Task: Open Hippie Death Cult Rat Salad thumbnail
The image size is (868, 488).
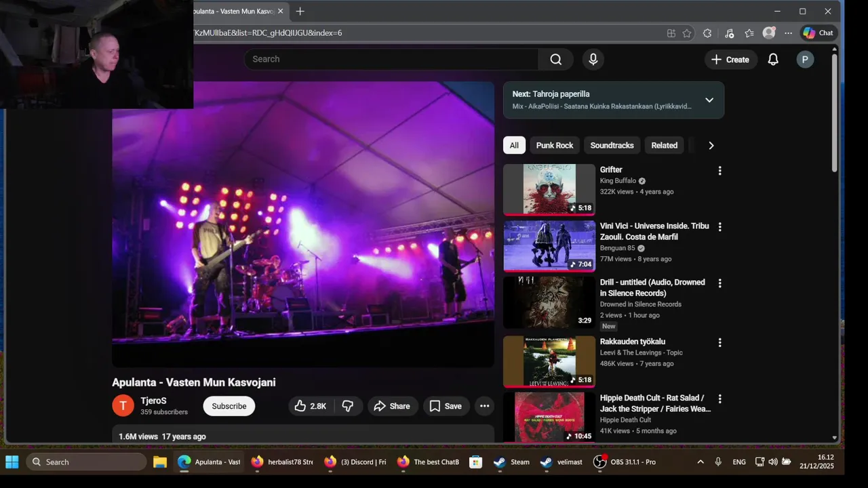Action: (x=549, y=418)
